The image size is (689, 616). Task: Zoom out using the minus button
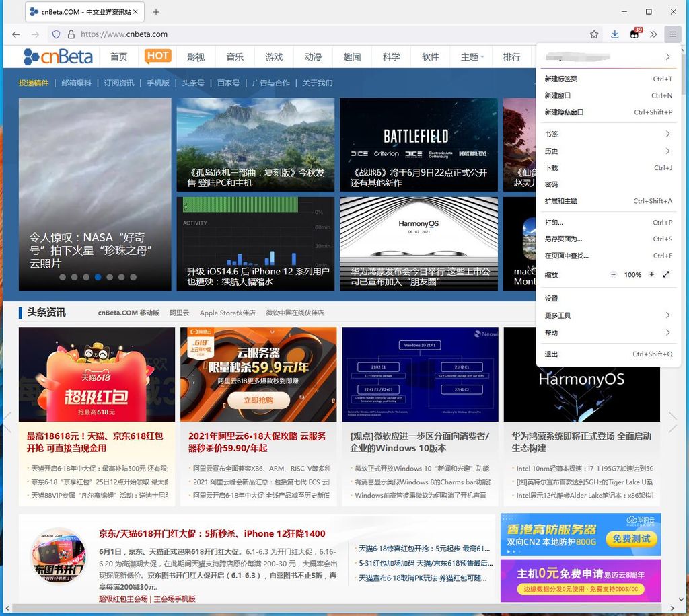click(613, 275)
